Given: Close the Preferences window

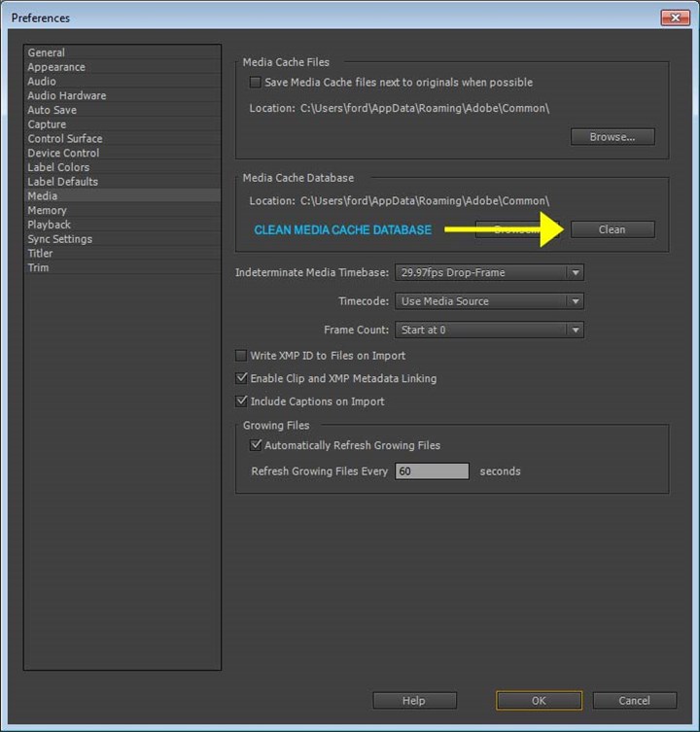Looking at the screenshot, I should point(676,17).
